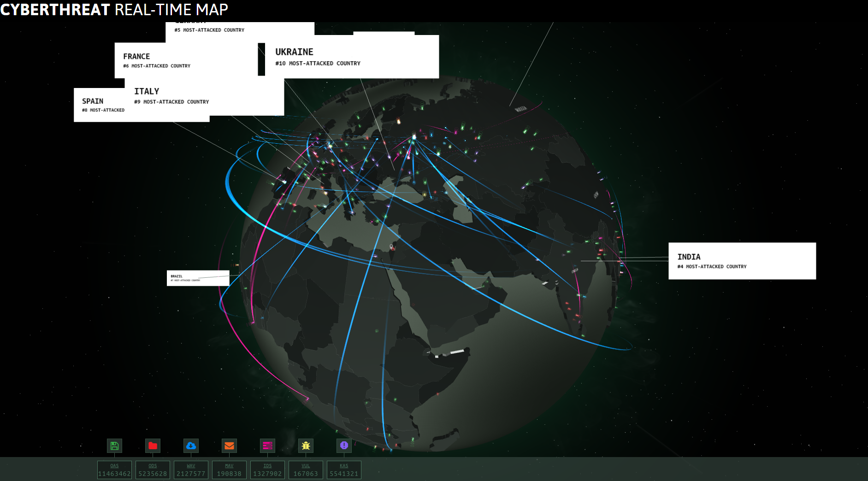The height and width of the screenshot is (481, 868).
Task: Select the UKRAINE #10 most-attacked label
Action: pyautogui.click(x=352, y=57)
